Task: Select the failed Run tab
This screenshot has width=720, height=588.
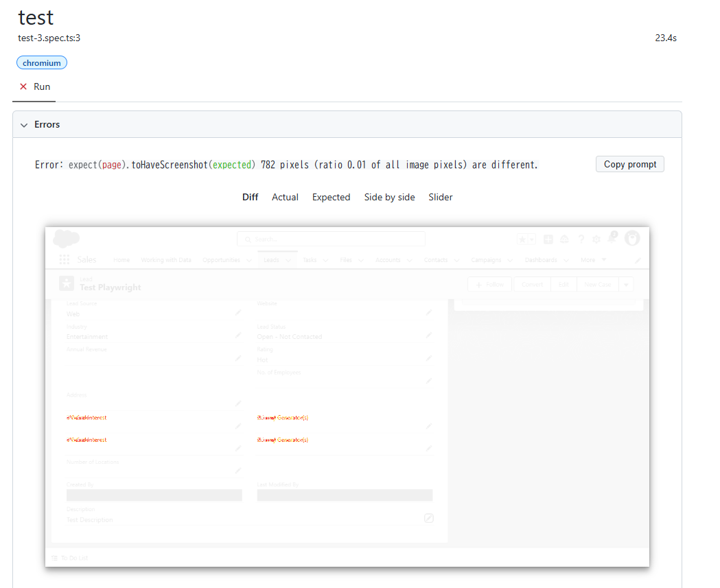Action: coord(34,86)
